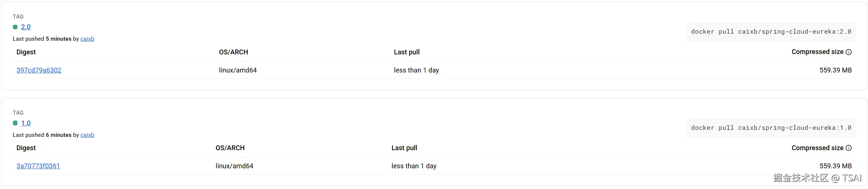This screenshot has width=868, height=189.
Task: Click the Digest column header under tag 2.0
Action: click(x=26, y=52)
